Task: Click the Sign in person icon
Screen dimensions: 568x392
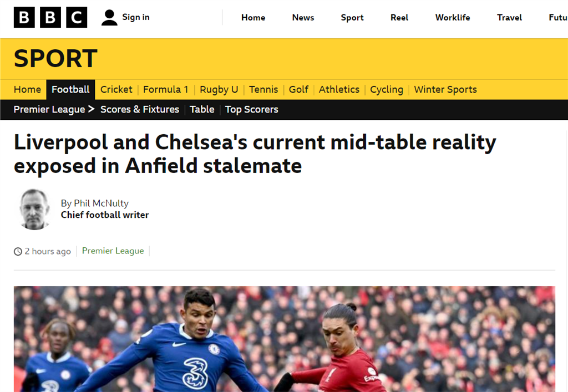Action: pyautogui.click(x=109, y=18)
